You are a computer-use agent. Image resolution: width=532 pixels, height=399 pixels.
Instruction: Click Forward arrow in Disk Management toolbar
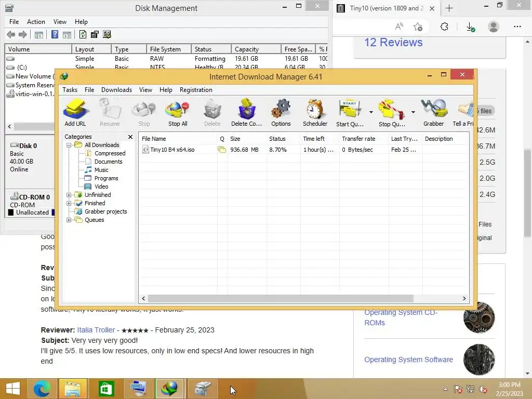pos(23,34)
